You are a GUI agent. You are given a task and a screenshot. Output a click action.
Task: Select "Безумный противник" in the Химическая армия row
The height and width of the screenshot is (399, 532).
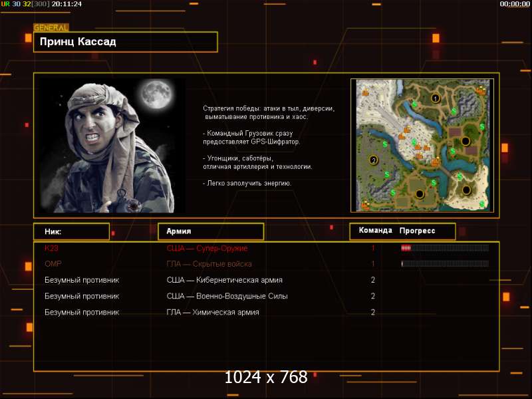coord(82,312)
